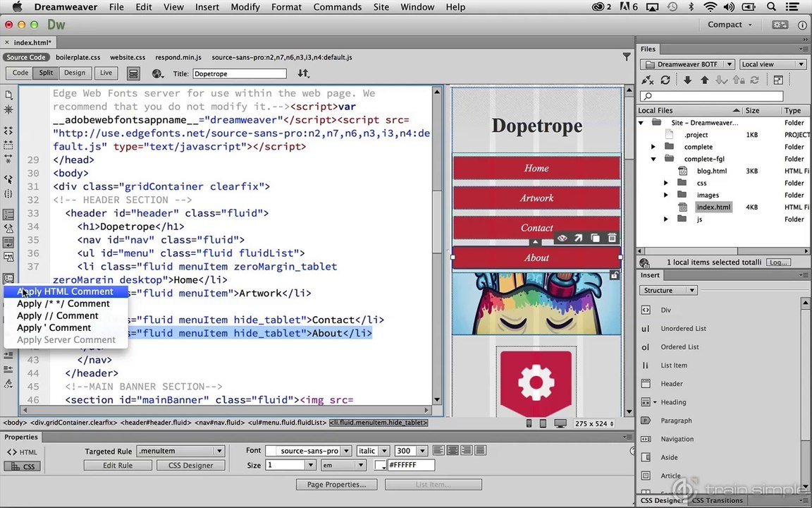812x508 pixels.
Task: Open the font weight 300 dropdown
Action: point(411,451)
